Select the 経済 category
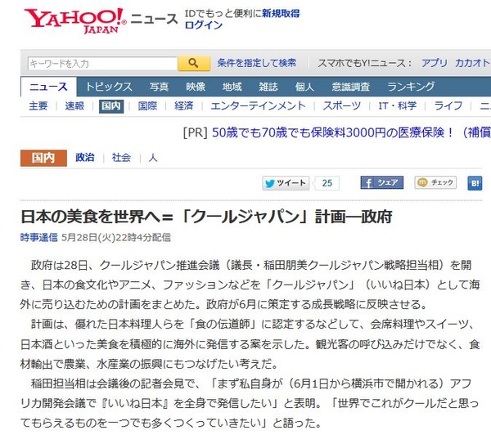 (x=184, y=105)
